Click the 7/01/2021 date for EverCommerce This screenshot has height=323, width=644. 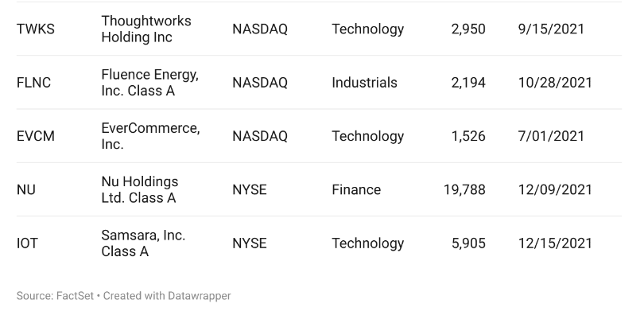point(551,136)
